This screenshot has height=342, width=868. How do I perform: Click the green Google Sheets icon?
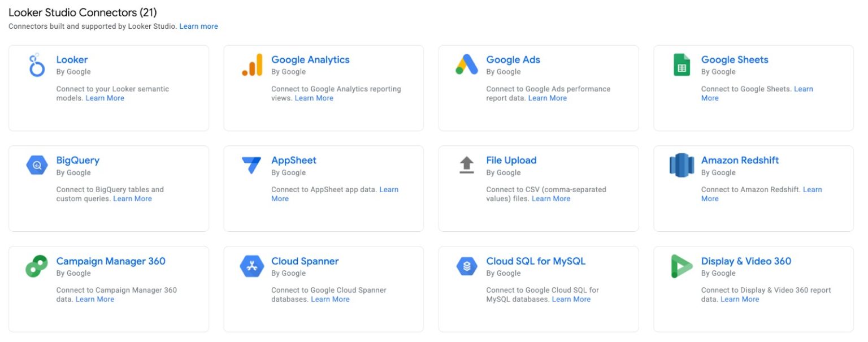682,65
